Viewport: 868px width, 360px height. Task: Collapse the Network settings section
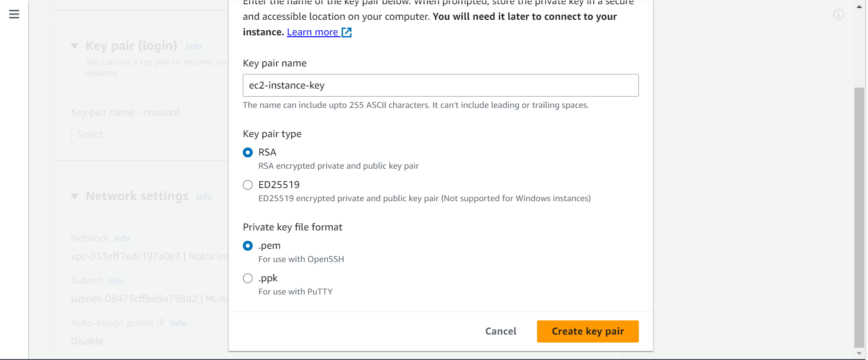[x=74, y=196]
